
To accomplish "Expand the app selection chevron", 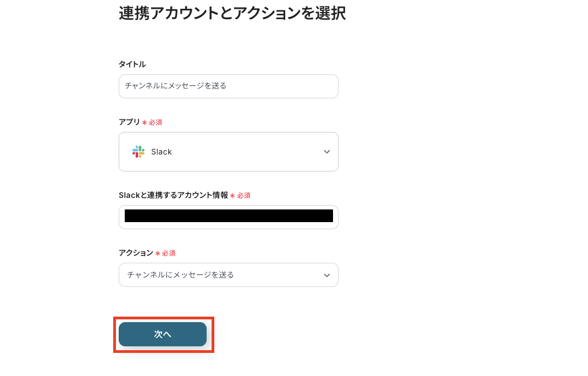I will pos(327,152).
